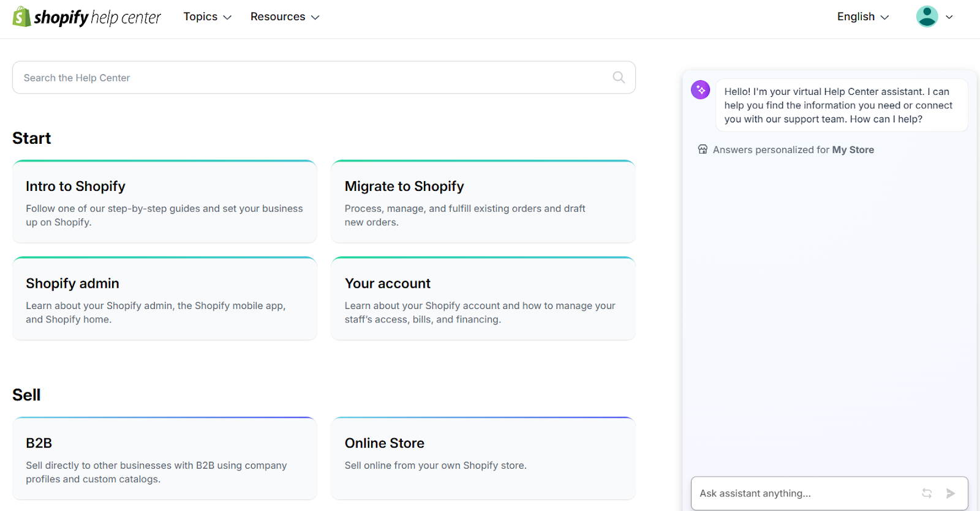This screenshot has width=980, height=511.
Task: Click the search magnifier icon
Action: click(619, 77)
